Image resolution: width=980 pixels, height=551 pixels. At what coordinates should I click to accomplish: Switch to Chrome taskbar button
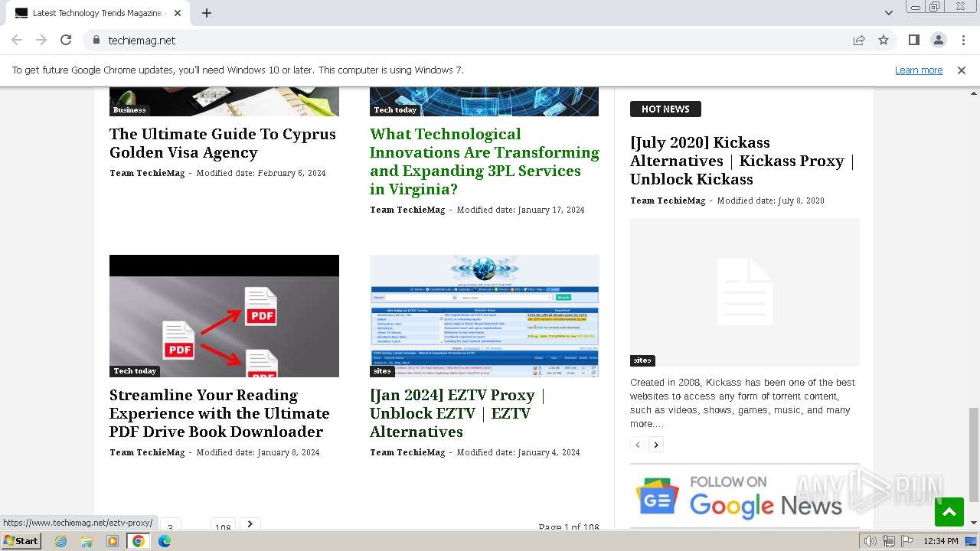[138, 541]
